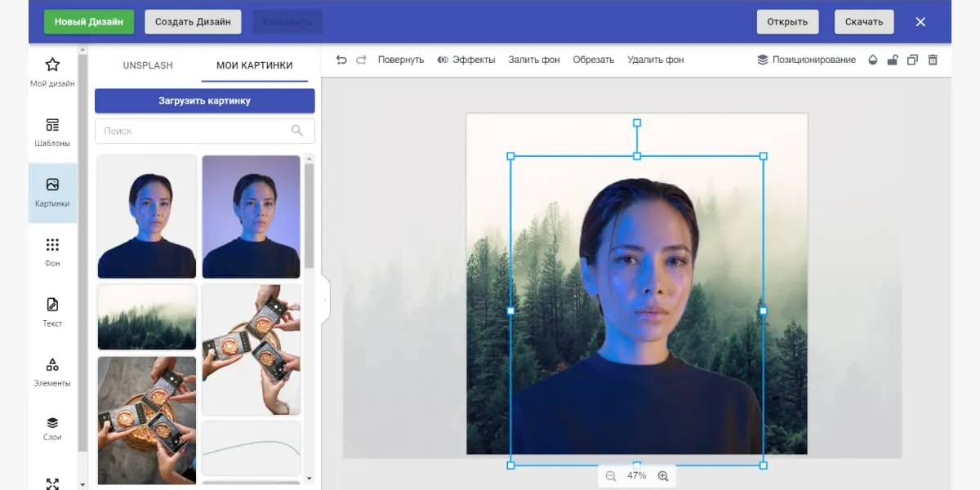The width and height of the screenshot is (980, 490).
Task: Open the Текст text tool
Action: click(52, 312)
